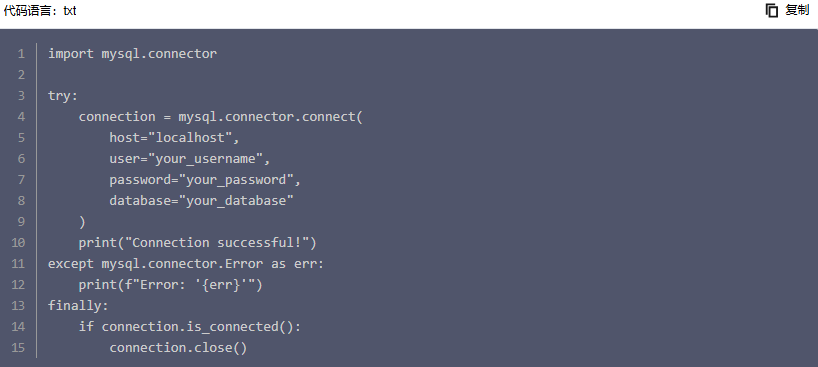Click the copy icon above the code
Viewport: 818px width, 367px height.
coord(772,10)
